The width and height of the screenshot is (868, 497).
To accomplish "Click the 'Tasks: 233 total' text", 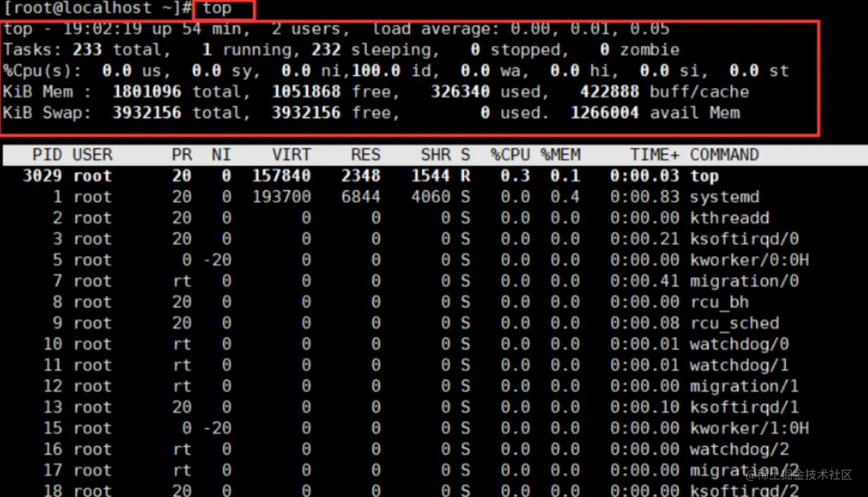I will point(83,50).
